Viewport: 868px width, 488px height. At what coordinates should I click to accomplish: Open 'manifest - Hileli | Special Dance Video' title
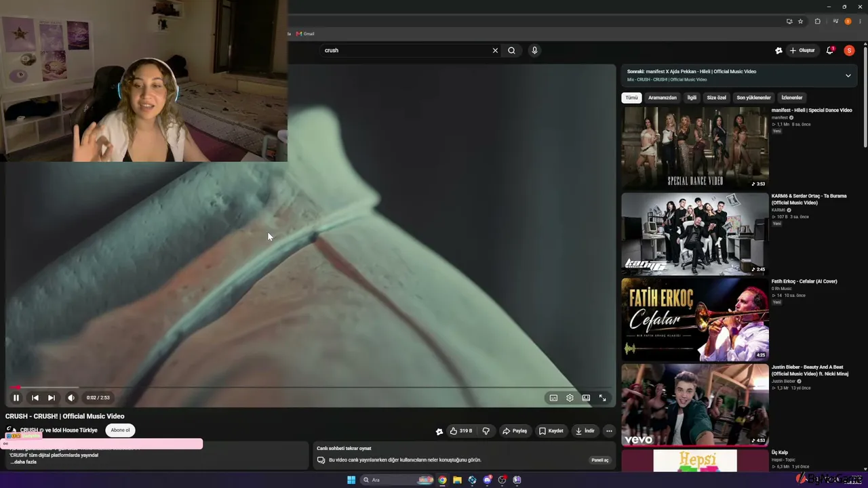(x=812, y=110)
